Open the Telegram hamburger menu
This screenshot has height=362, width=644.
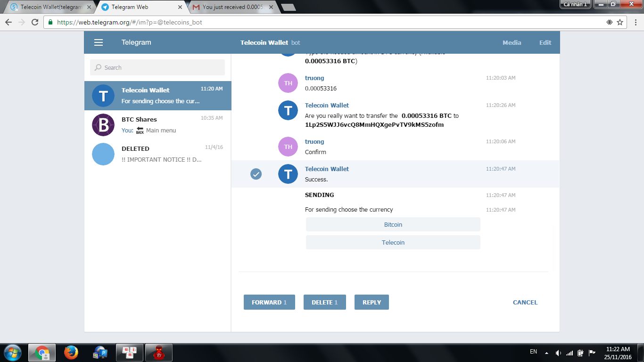[x=99, y=42]
